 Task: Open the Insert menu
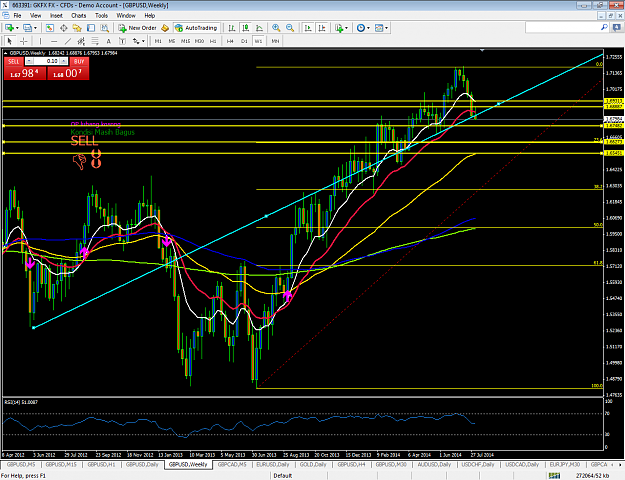[x=56, y=16]
